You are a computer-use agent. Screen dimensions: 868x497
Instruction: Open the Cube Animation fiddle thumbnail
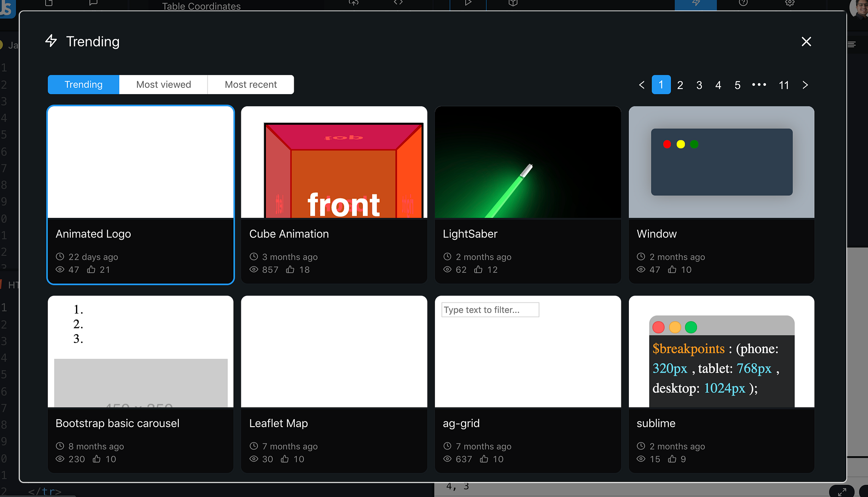334,162
